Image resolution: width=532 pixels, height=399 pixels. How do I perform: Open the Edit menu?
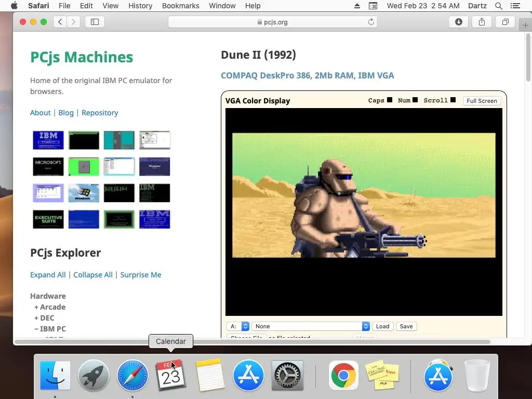(x=86, y=6)
